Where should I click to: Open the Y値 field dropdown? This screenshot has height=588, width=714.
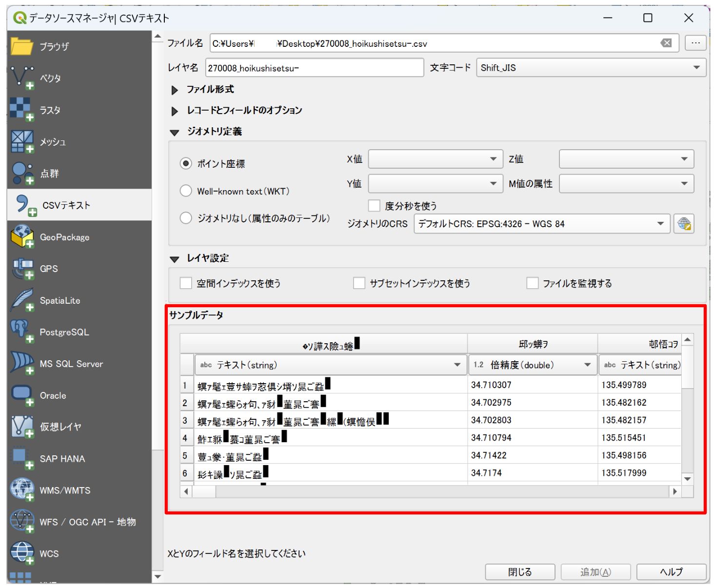click(436, 184)
